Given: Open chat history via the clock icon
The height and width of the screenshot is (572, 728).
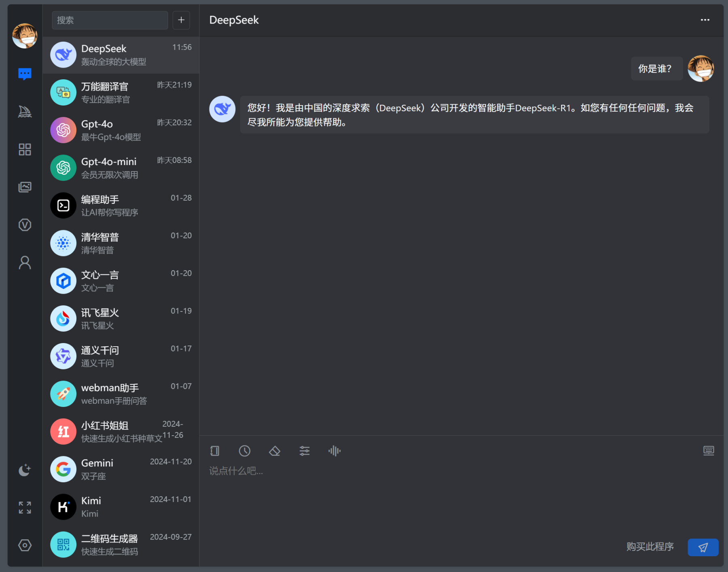Looking at the screenshot, I should tap(245, 451).
